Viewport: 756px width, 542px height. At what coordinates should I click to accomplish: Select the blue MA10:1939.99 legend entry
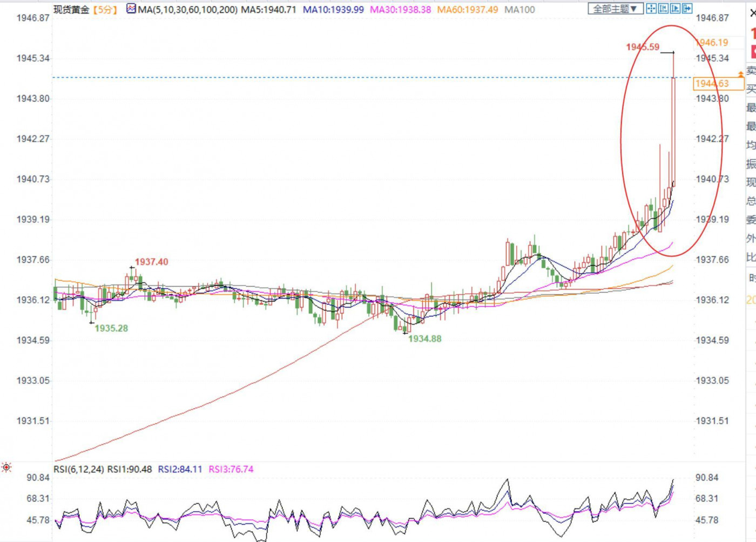click(333, 10)
